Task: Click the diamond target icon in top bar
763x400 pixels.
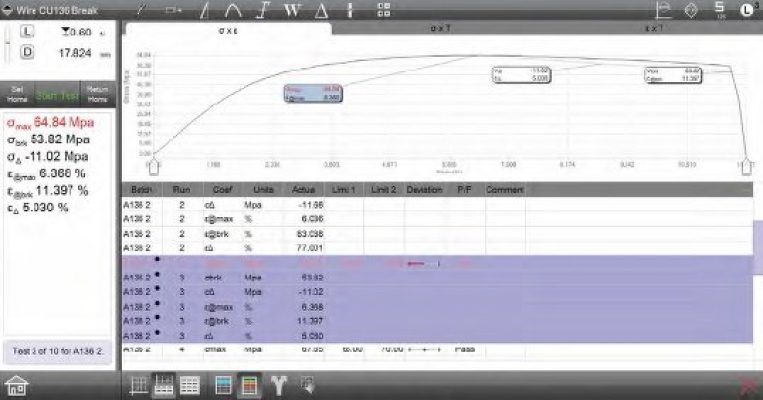Action: point(691,10)
